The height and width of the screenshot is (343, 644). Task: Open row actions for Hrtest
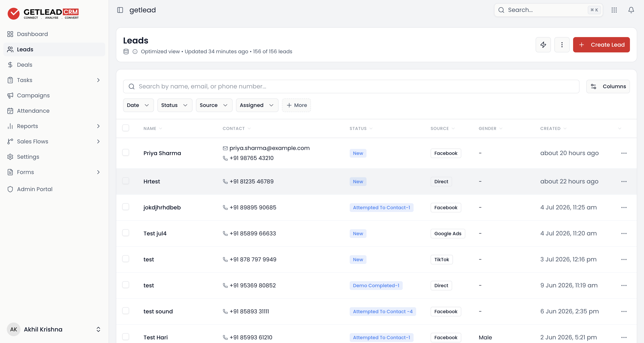click(624, 181)
